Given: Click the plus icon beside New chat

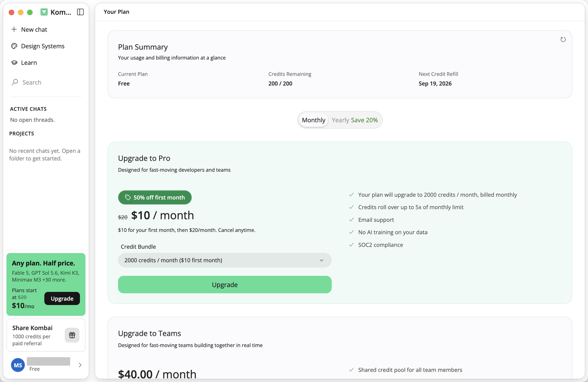Looking at the screenshot, I should [14, 29].
